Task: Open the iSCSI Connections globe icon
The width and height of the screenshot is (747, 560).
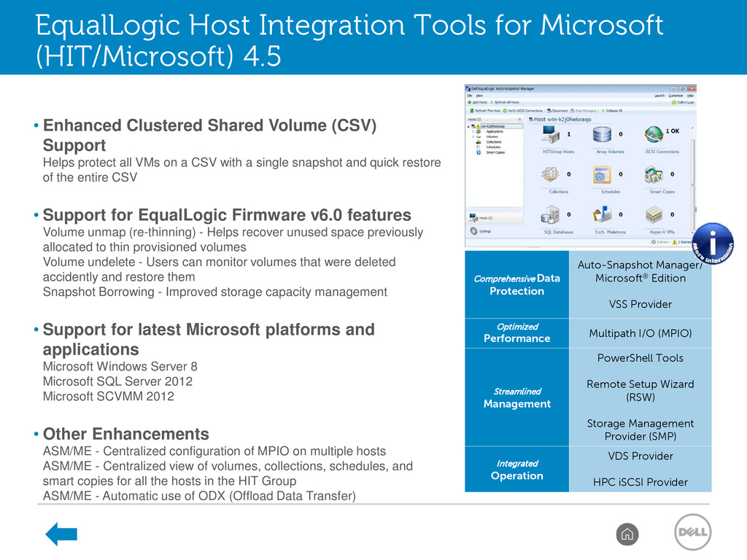Action: tap(654, 134)
